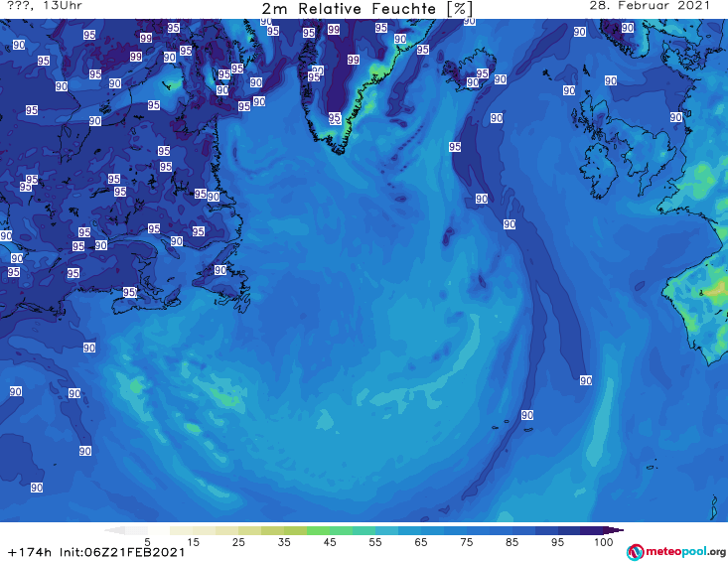The image size is (728, 562).
Task: Pick the pale cream swatch above the 15 tick
Action: 182,530
